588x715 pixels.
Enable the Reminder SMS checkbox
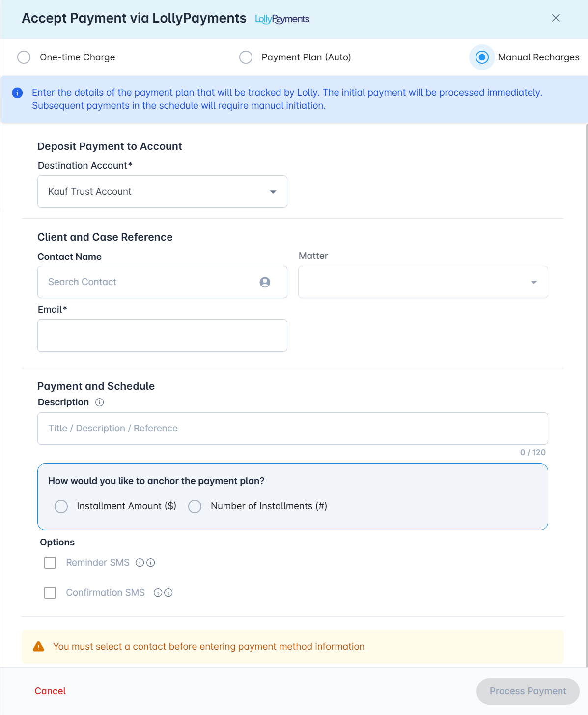pos(50,563)
